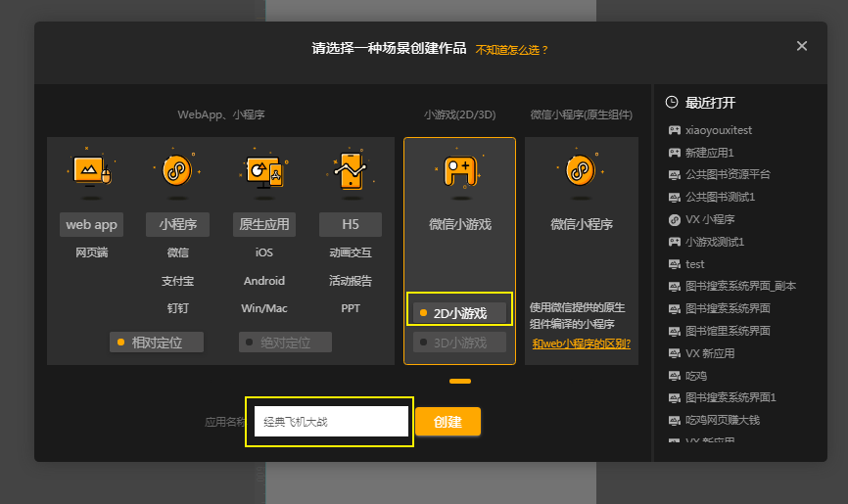Click the clock icon beside 最近打开
848x504 pixels.
[x=672, y=102]
